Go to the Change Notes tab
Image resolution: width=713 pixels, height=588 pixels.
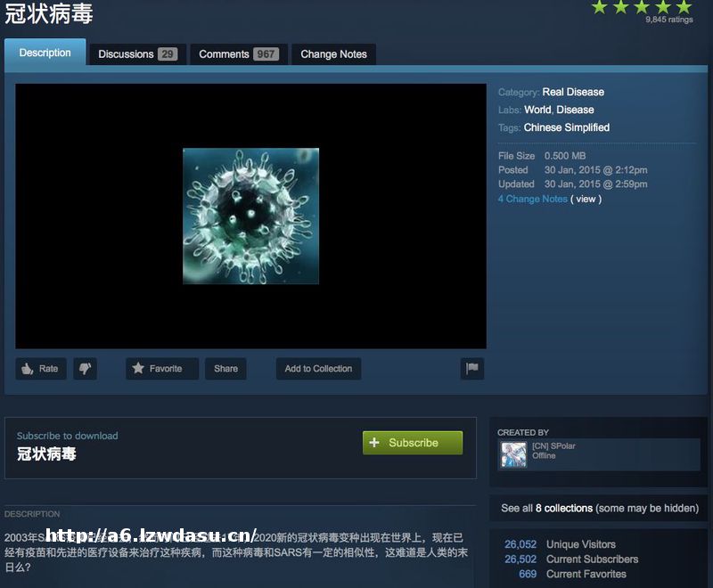333,54
